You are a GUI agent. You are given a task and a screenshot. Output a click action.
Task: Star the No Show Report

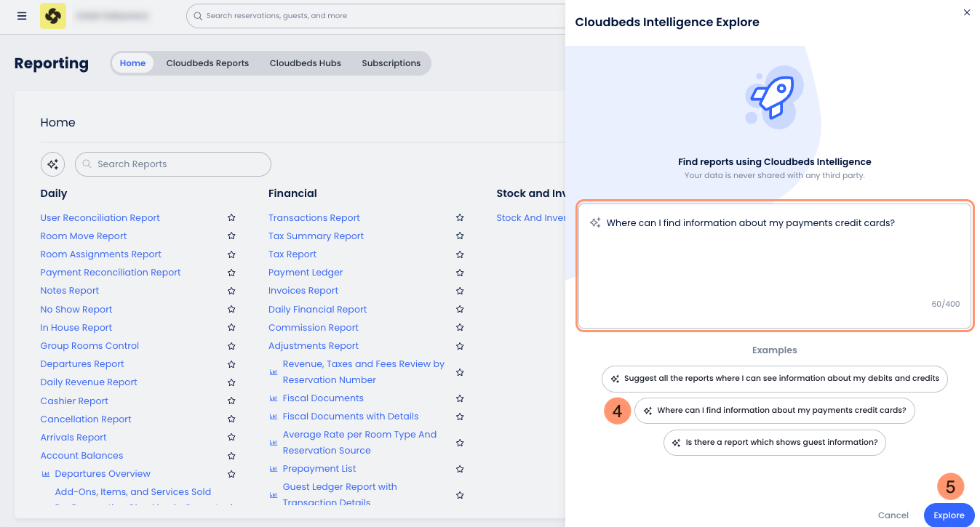click(231, 309)
